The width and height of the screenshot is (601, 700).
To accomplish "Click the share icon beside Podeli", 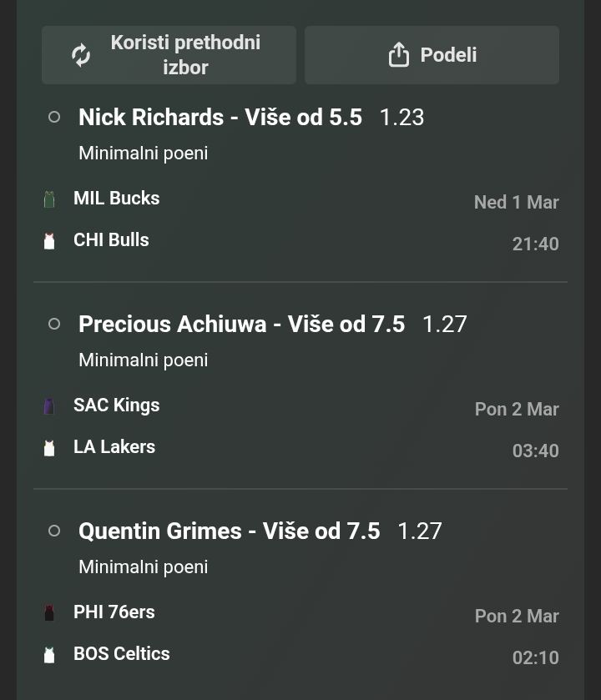I will [399, 55].
